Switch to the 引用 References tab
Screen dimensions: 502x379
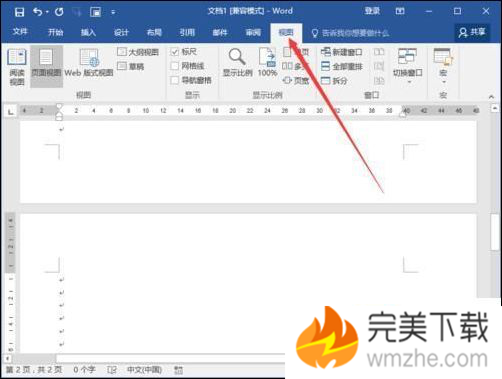pos(187,32)
